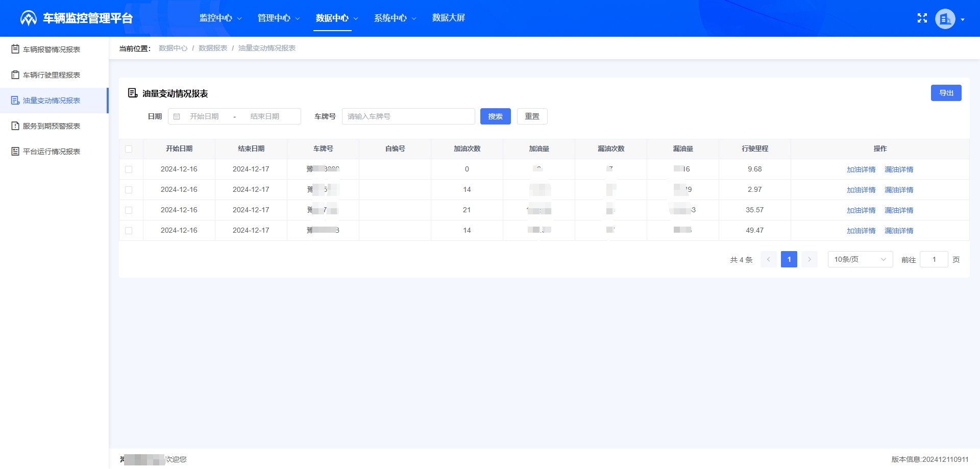Toggle fullscreen mode icon
The width and height of the screenshot is (980, 469).
pos(922,18)
